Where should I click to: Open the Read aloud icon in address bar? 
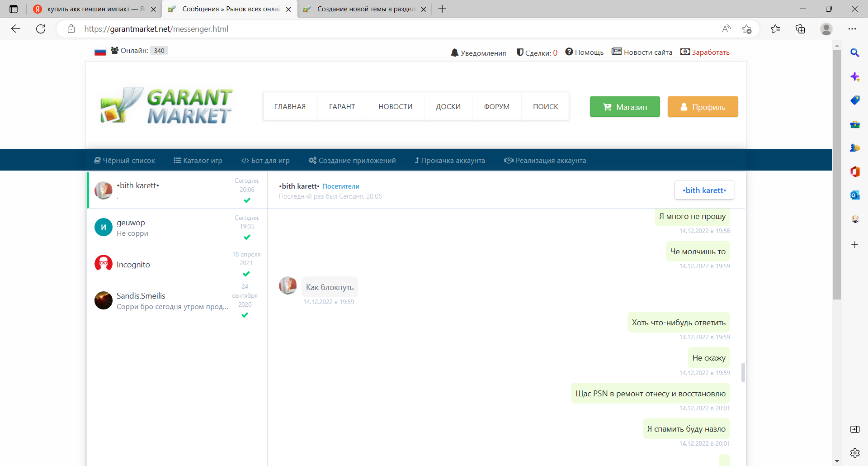[x=726, y=29]
